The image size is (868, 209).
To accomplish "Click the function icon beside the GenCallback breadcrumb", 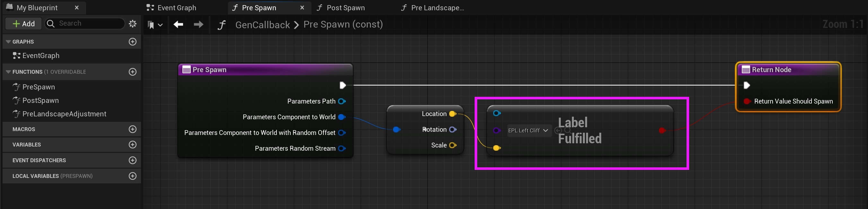I will point(221,25).
